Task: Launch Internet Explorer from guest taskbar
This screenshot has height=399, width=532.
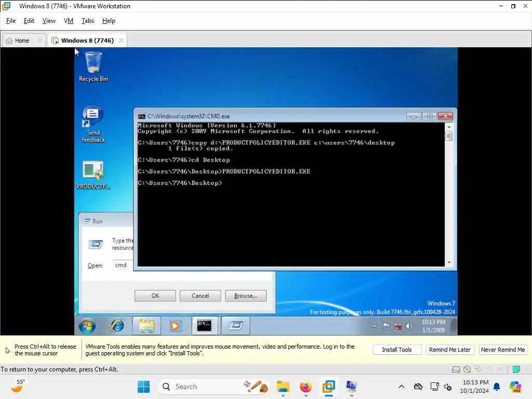Action: click(117, 326)
